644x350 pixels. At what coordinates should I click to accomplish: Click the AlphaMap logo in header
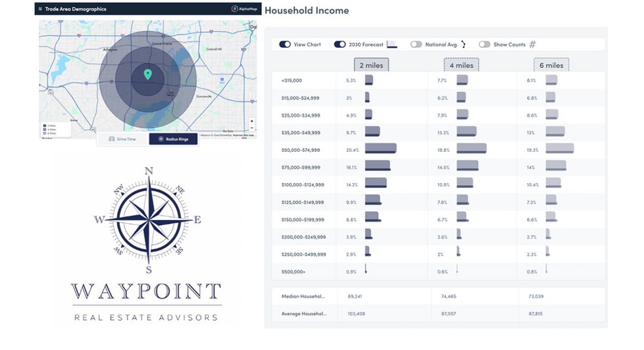click(243, 9)
